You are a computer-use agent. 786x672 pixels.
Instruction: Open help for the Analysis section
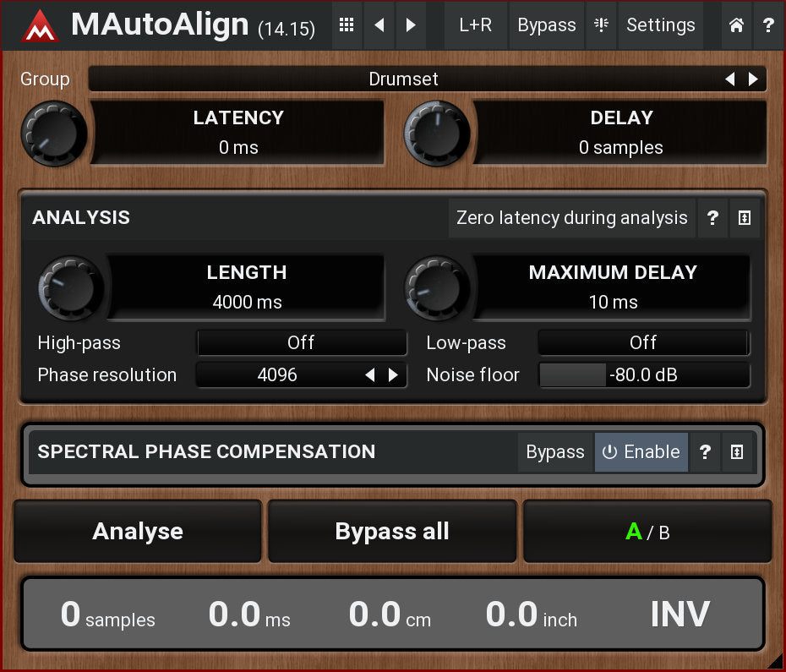pos(712,218)
